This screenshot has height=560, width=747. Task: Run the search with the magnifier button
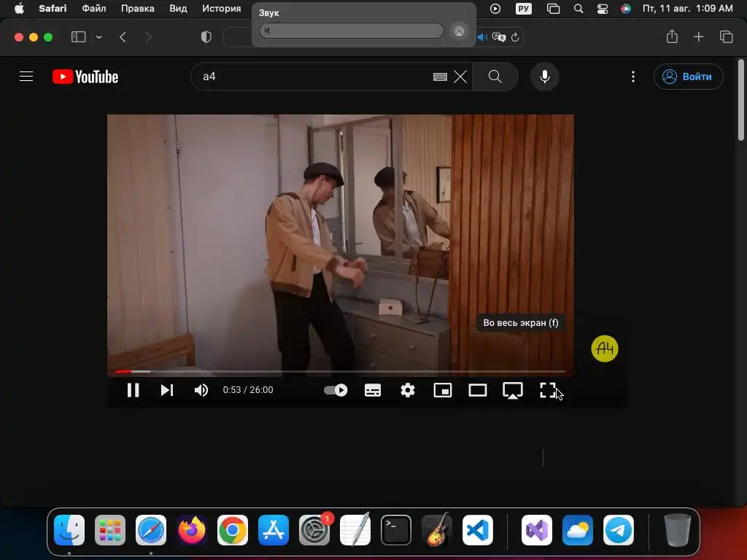(495, 76)
